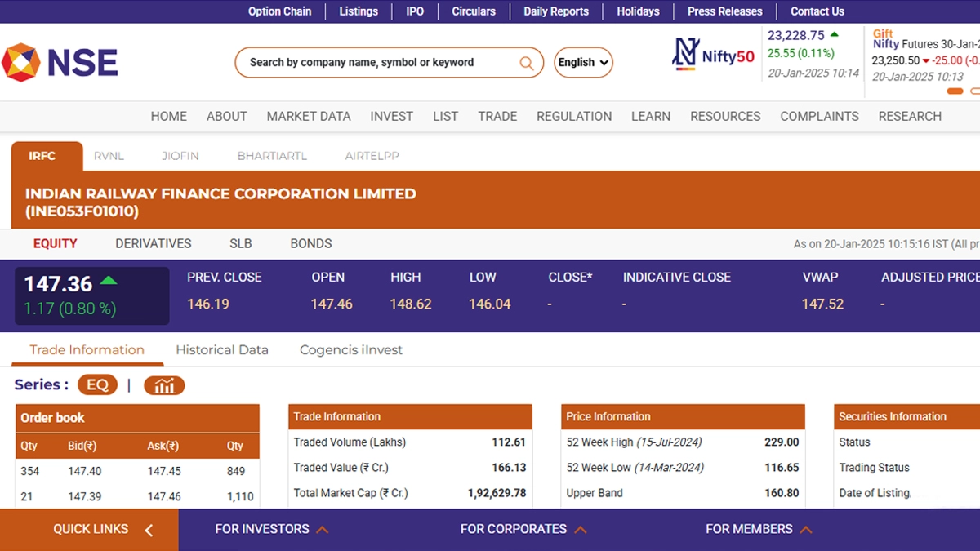Expand the For Members menu

(758, 529)
